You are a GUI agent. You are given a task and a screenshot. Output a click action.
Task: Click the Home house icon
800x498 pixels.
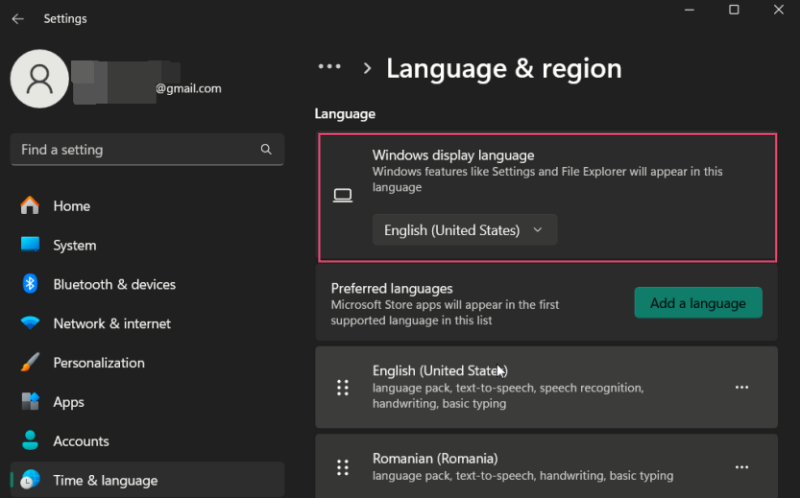tap(30, 205)
